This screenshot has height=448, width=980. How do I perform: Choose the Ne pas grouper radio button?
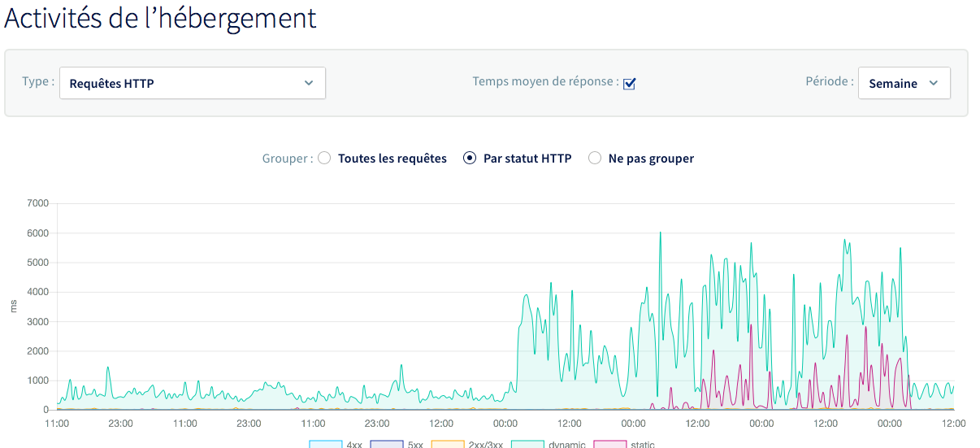(595, 159)
